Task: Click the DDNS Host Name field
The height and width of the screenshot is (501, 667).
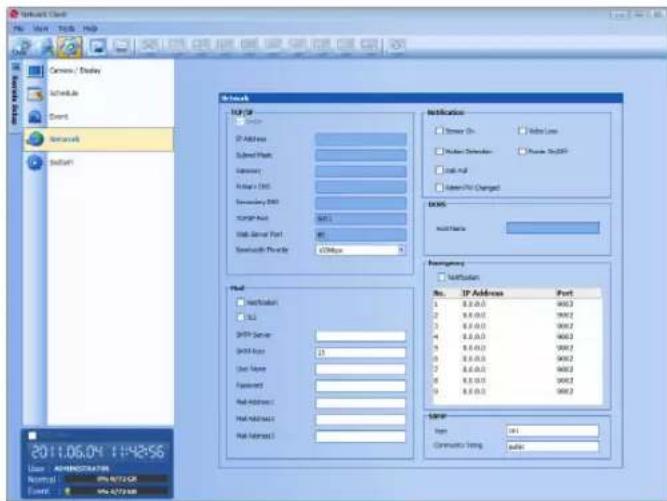Action: pyautogui.click(x=553, y=228)
